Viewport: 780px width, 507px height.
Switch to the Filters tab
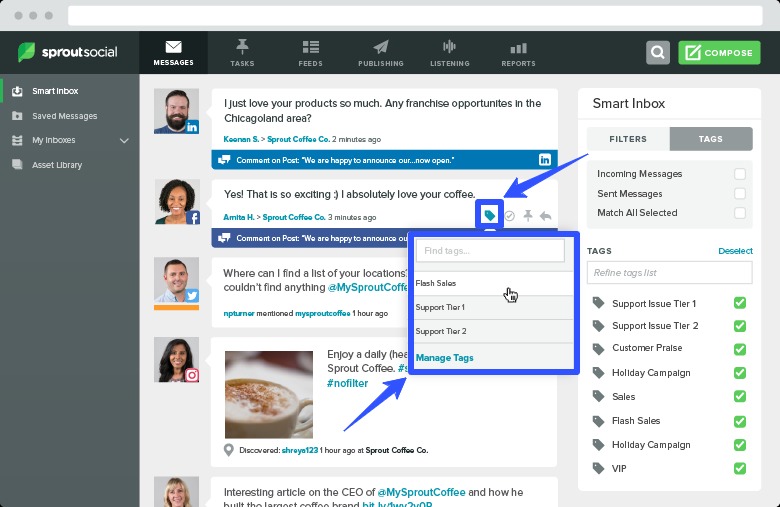(628, 139)
